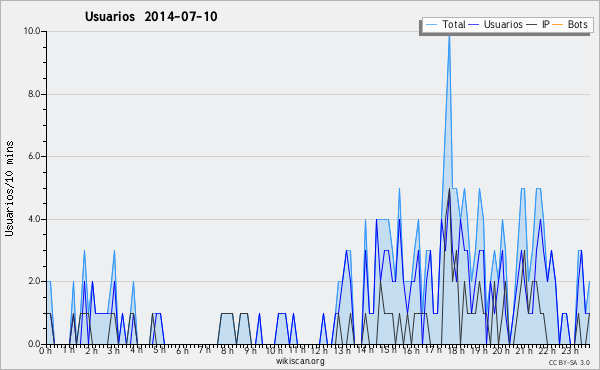This screenshot has width=600, height=370.
Task: Click the orange Bots legend line
Action: (558, 25)
